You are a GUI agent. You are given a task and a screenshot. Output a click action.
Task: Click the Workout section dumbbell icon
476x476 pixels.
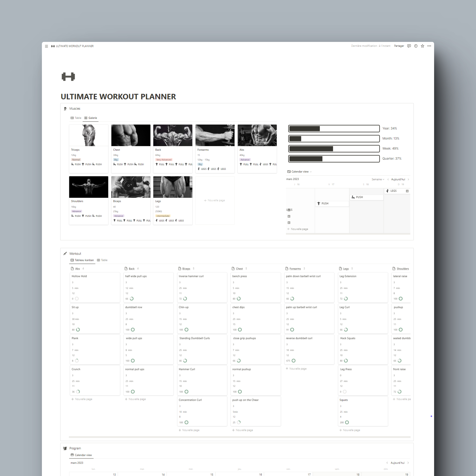point(65,253)
